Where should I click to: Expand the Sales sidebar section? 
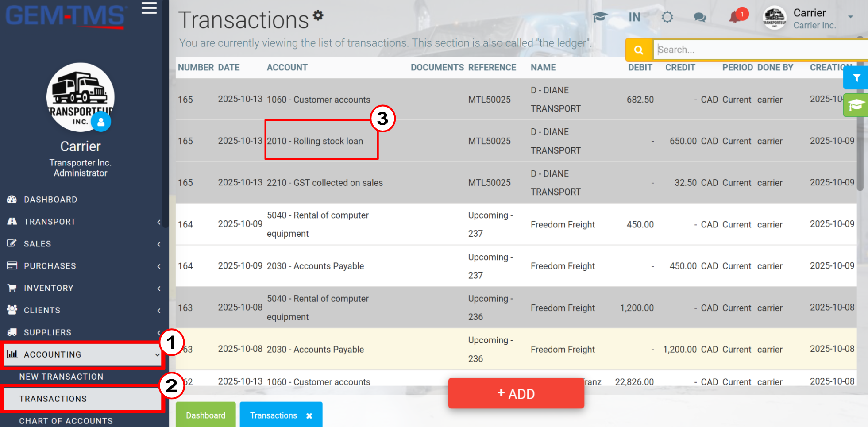pyautogui.click(x=83, y=244)
